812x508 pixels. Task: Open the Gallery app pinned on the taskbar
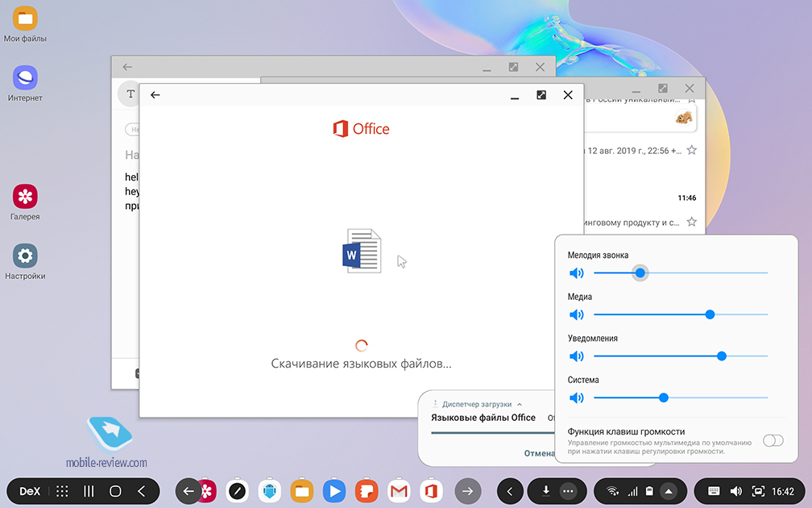tap(208, 491)
